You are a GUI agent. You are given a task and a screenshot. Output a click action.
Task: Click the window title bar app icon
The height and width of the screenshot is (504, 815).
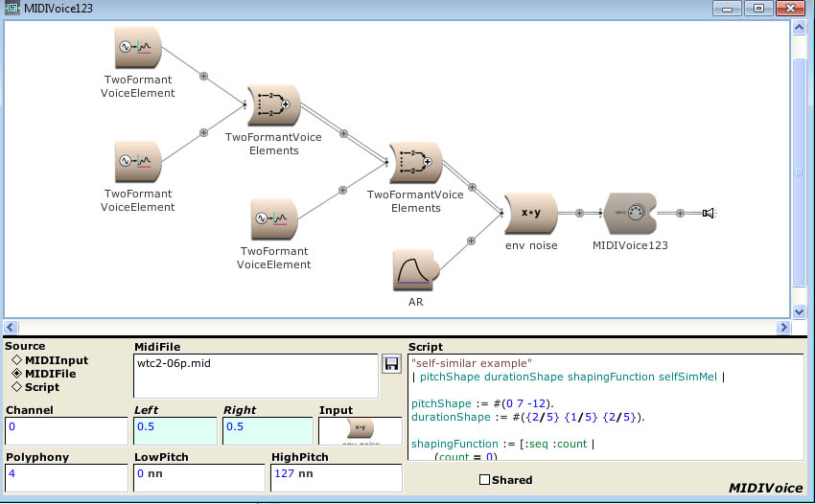tap(12, 8)
